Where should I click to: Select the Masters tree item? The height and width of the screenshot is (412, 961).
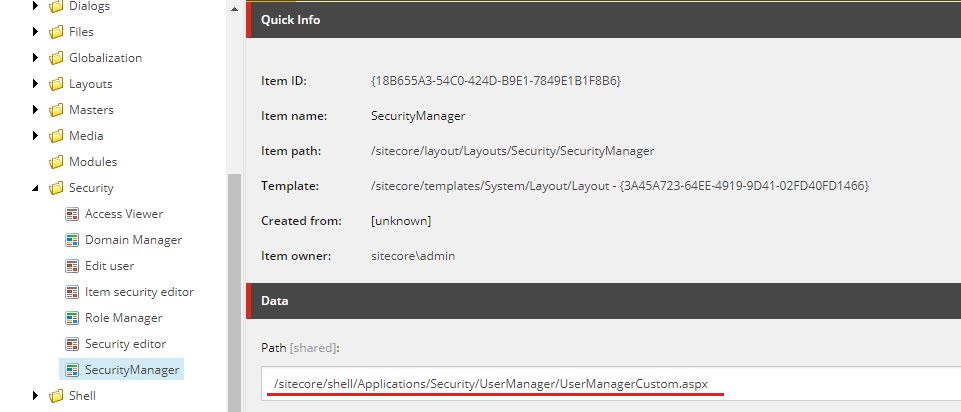(x=91, y=110)
